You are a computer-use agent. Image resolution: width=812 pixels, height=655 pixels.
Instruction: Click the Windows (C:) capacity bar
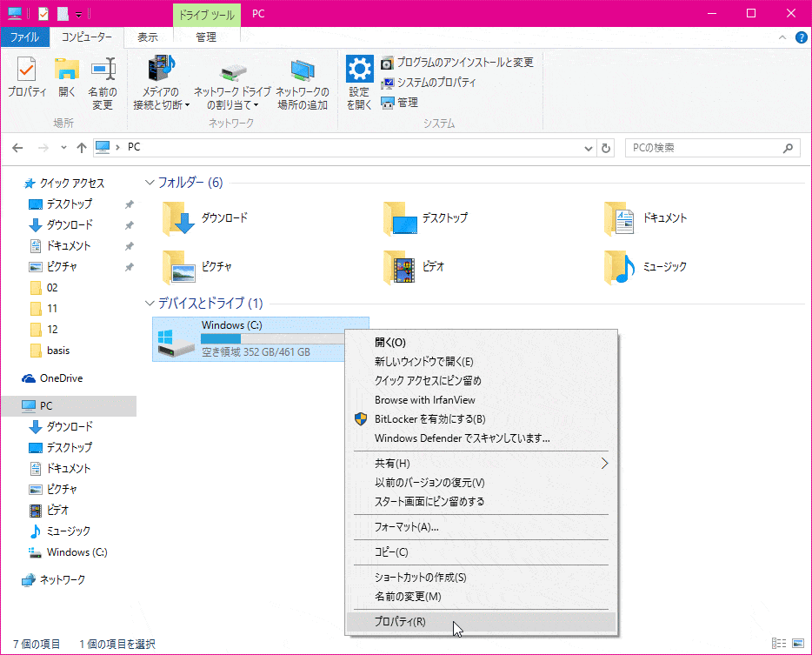273,339
